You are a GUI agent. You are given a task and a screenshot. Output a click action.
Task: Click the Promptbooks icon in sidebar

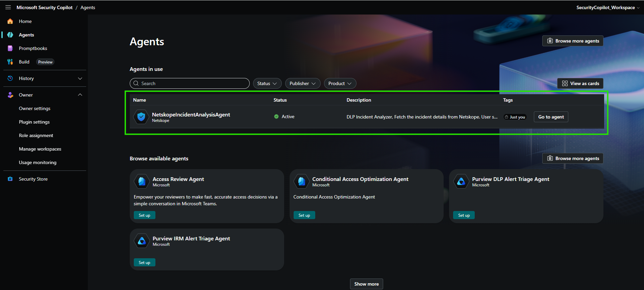(x=10, y=48)
